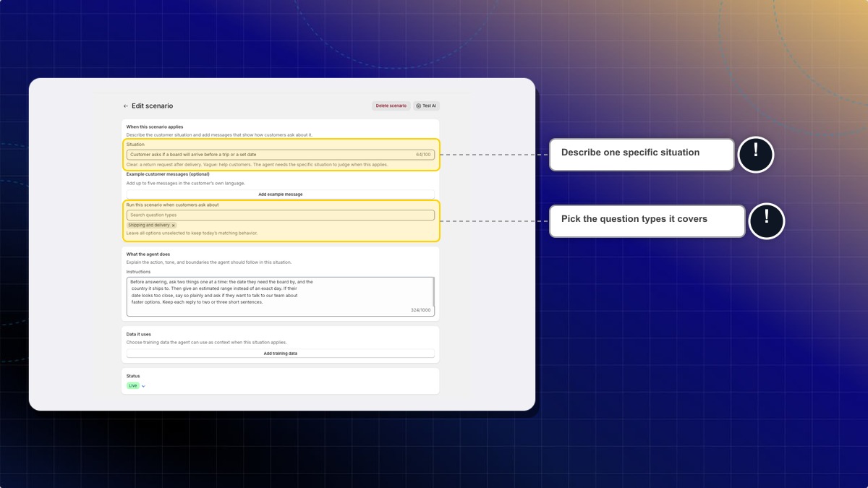This screenshot has height=488, width=868.
Task: Click the 'Run this scenario when customers ask about' label
Action: [172, 205]
